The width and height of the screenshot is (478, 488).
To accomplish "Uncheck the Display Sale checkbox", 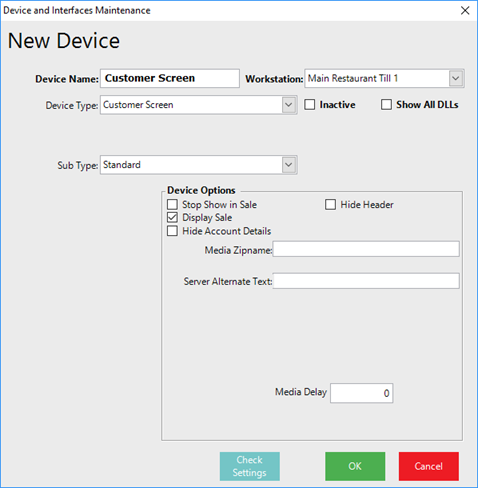I will coord(172,218).
